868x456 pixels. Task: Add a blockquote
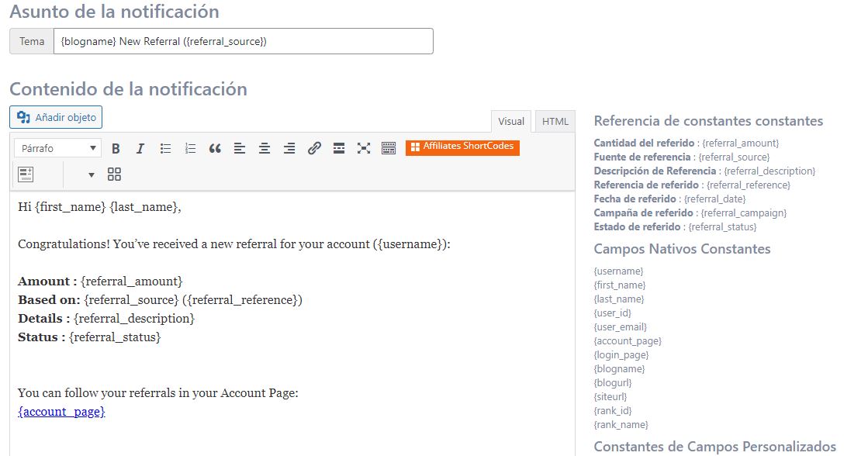point(215,148)
